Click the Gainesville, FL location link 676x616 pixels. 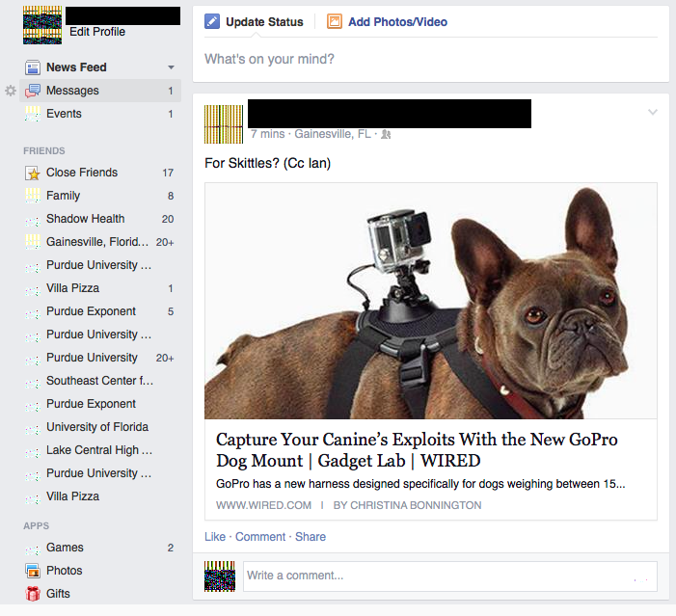[x=333, y=134]
